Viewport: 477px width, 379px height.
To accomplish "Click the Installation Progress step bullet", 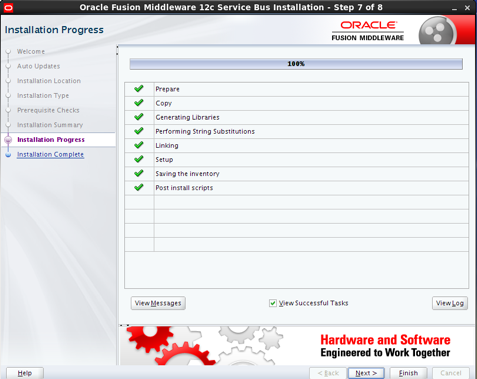I will (8, 140).
